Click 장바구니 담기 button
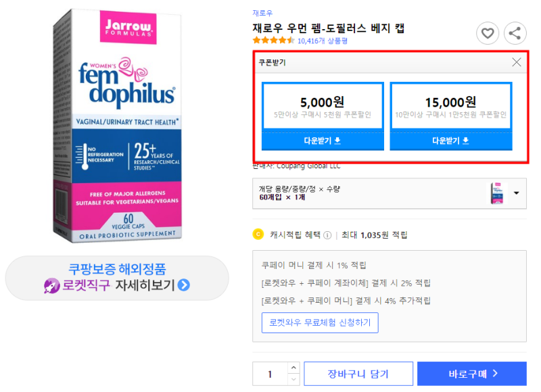The height and width of the screenshot is (392, 541). coord(358,374)
